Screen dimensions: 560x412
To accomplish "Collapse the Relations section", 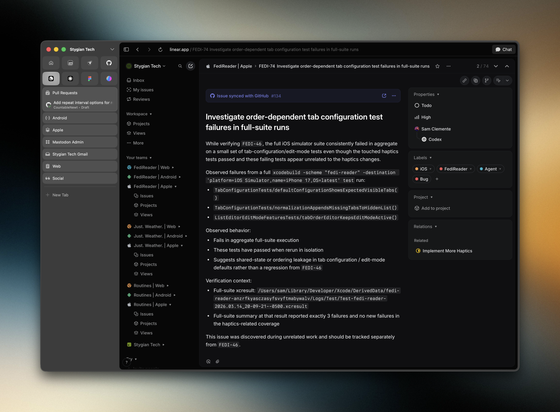I will tap(425, 226).
